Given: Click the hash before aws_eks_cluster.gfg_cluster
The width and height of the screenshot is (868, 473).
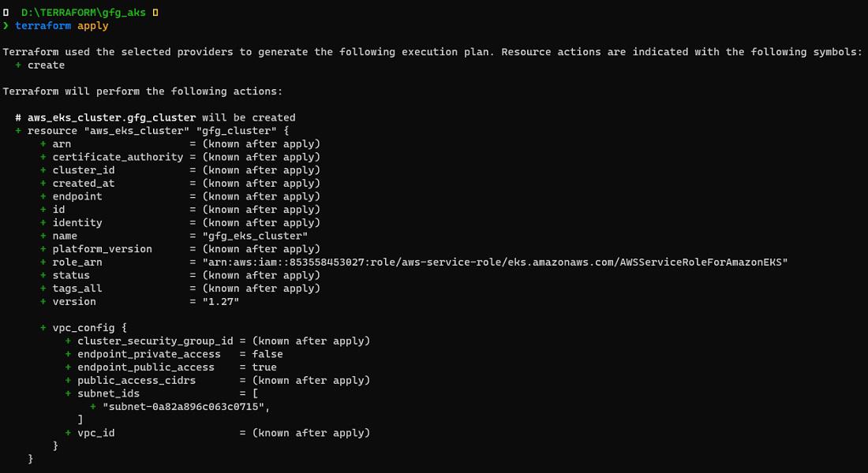Looking at the screenshot, I should point(18,117).
